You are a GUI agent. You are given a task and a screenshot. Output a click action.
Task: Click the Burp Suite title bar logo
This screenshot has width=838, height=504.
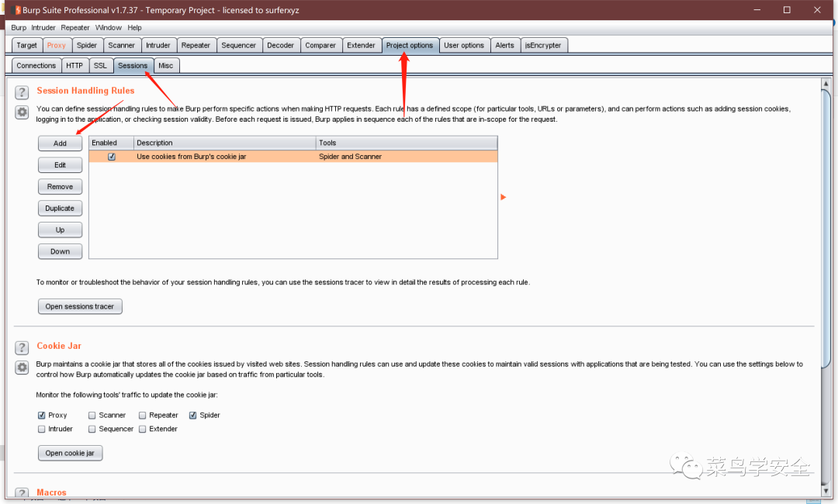tap(16, 10)
